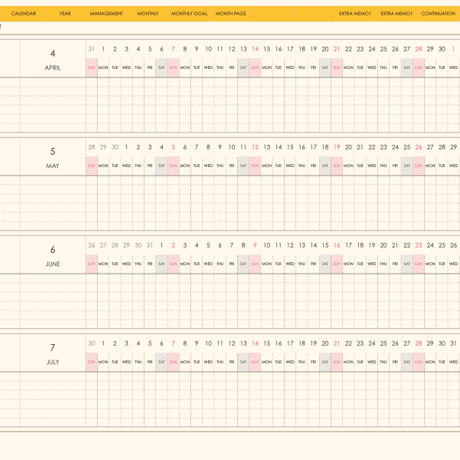The image size is (460, 460).
Task: Select date 9 in the June row
Action: tap(255, 245)
